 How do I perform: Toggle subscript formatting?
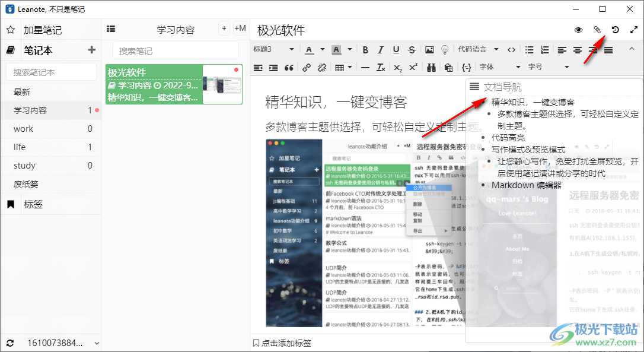click(397, 68)
